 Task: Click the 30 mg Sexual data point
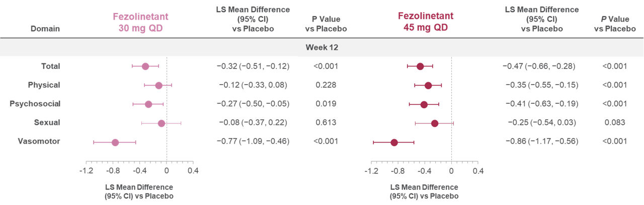162,123
